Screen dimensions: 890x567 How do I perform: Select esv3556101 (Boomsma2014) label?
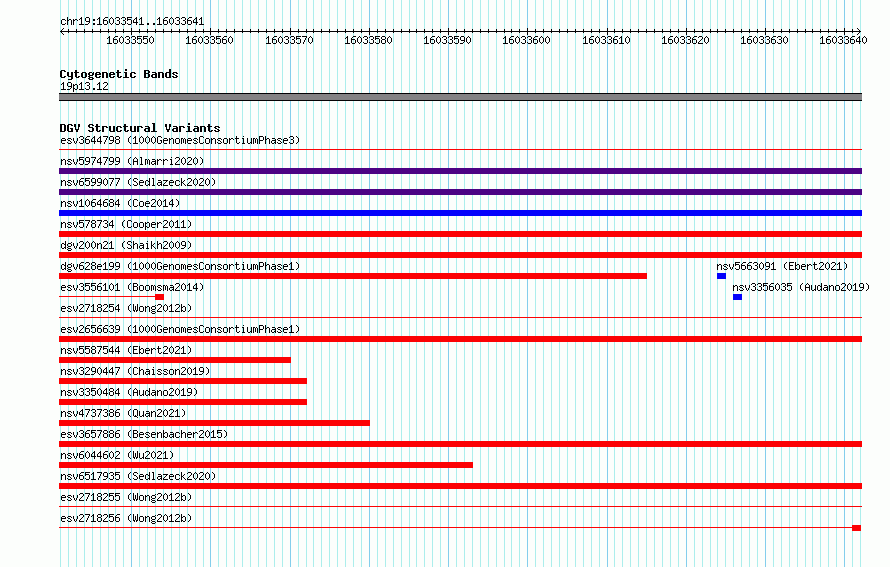[132, 287]
